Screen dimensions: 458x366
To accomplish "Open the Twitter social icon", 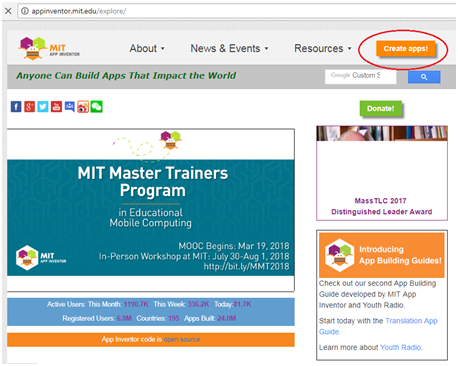I will click(x=43, y=107).
